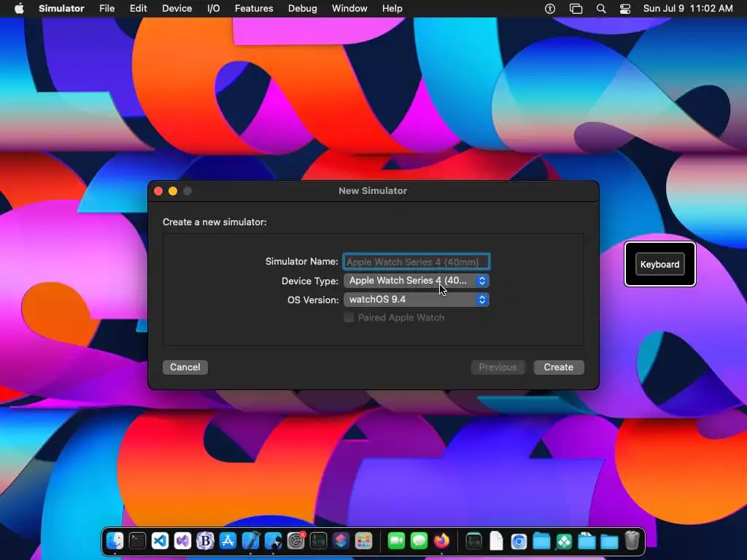The height and width of the screenshot is (560, 747).
Task: Open the Apple menu
Action: pyautogui.click(x=19, y=9)
